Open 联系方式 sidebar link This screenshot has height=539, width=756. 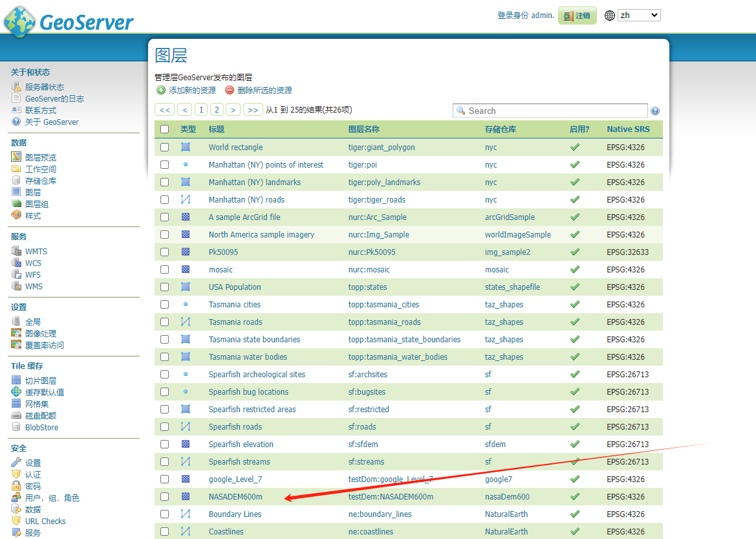click(x=41, y=111)
